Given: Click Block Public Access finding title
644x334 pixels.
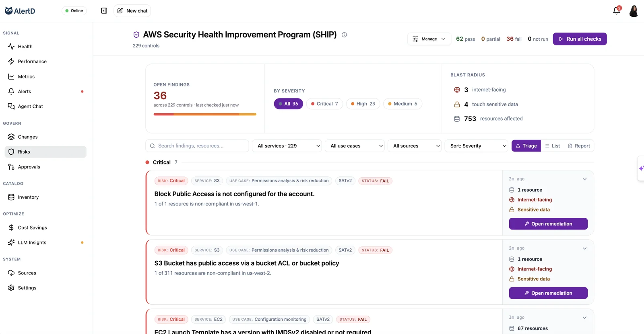Looking at the screenshot, I should (234, 194).
